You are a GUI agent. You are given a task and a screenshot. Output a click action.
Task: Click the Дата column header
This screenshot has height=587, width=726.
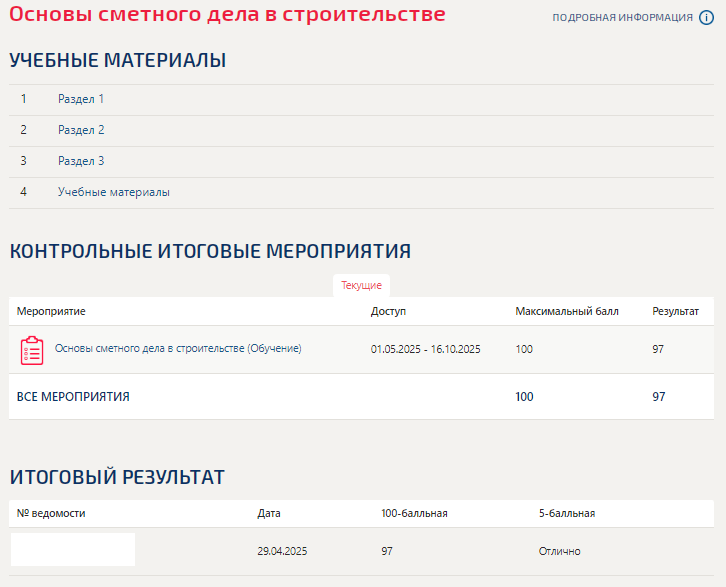point(269,513)
